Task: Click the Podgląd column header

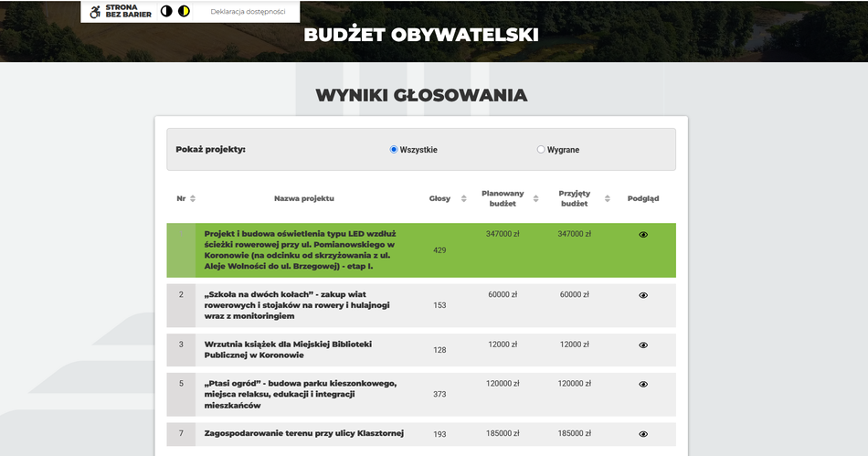Action: 643,198
